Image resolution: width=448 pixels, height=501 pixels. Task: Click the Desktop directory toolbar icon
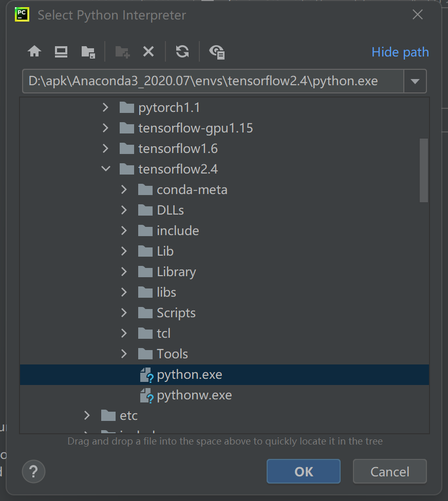click(61, 51)
